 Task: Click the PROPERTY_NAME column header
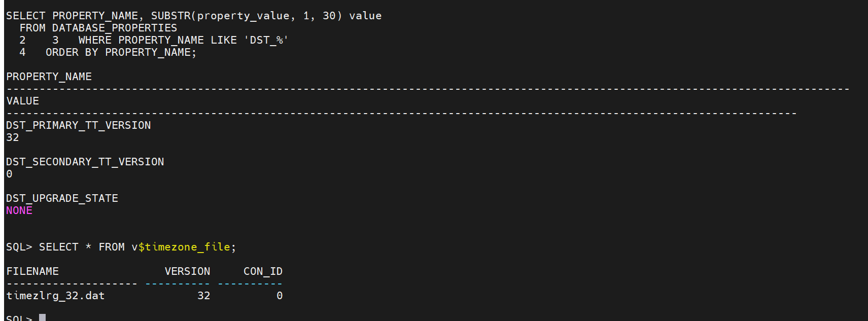pyautogui.click(x=49, y=77)
